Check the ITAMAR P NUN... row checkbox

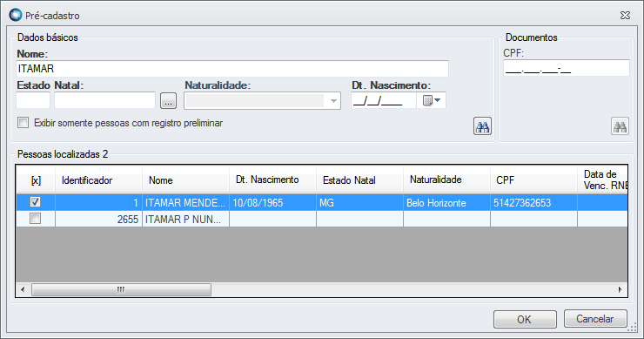(36, 219)
